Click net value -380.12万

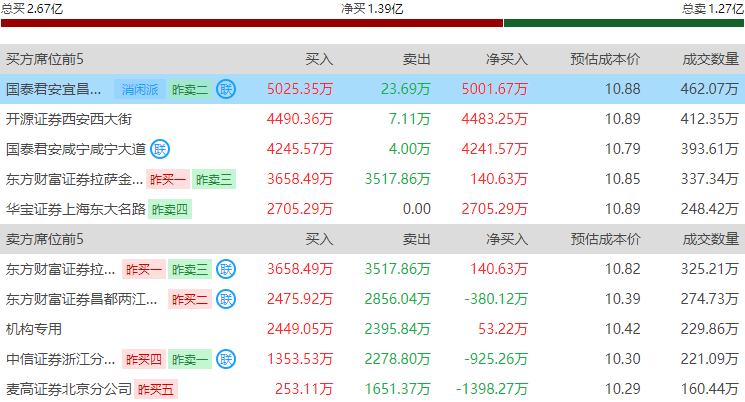pyautogui.click(x=496, y=299)
